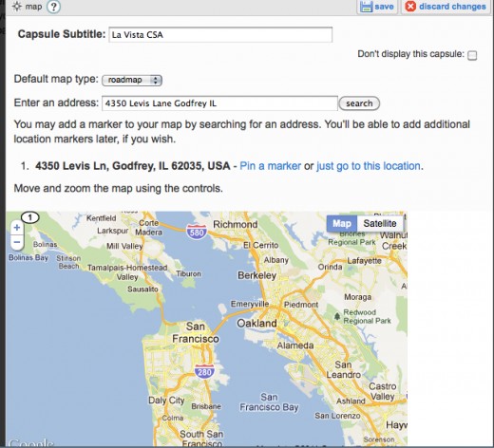Click the Colma label on map
Image resolution: width=494 pixels, height=448 pixels.
(173, 418)
